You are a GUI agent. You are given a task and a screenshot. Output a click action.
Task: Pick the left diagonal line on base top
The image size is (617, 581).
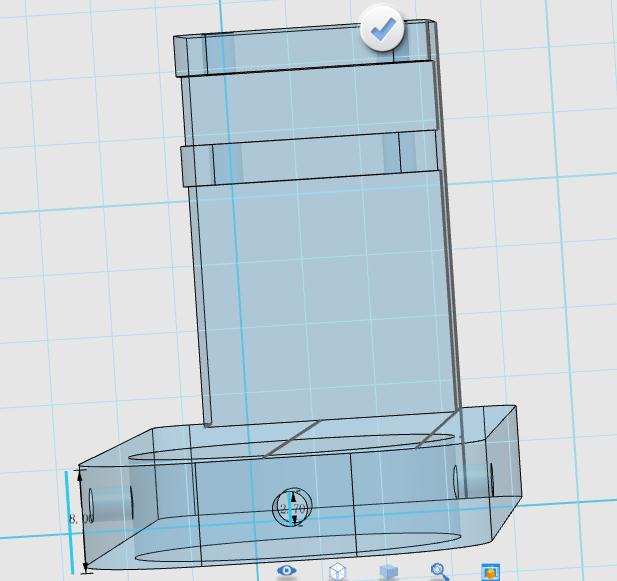point(292,438)
